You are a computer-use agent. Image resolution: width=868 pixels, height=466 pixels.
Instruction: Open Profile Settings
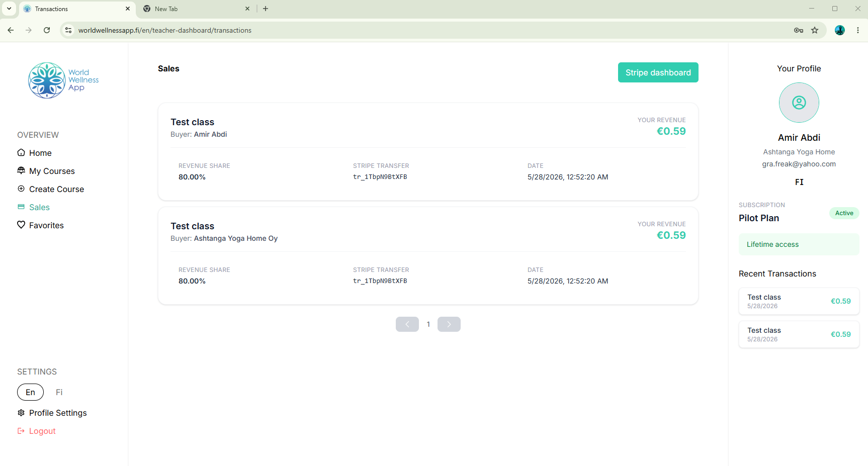click(58, 413)
